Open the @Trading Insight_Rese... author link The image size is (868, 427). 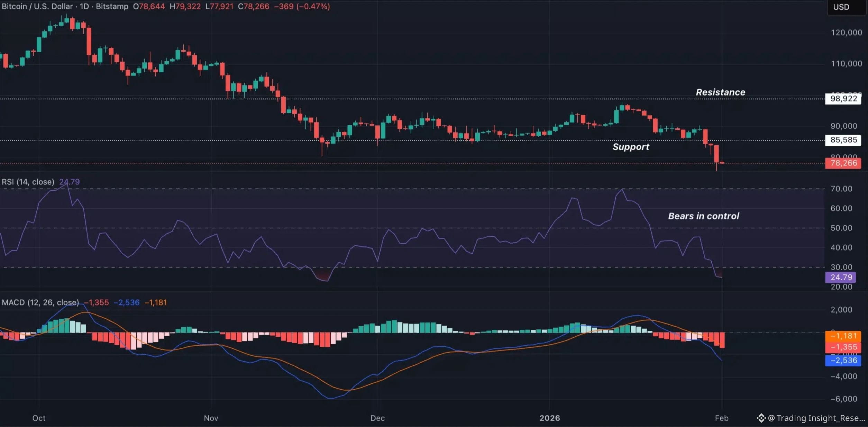816,418
